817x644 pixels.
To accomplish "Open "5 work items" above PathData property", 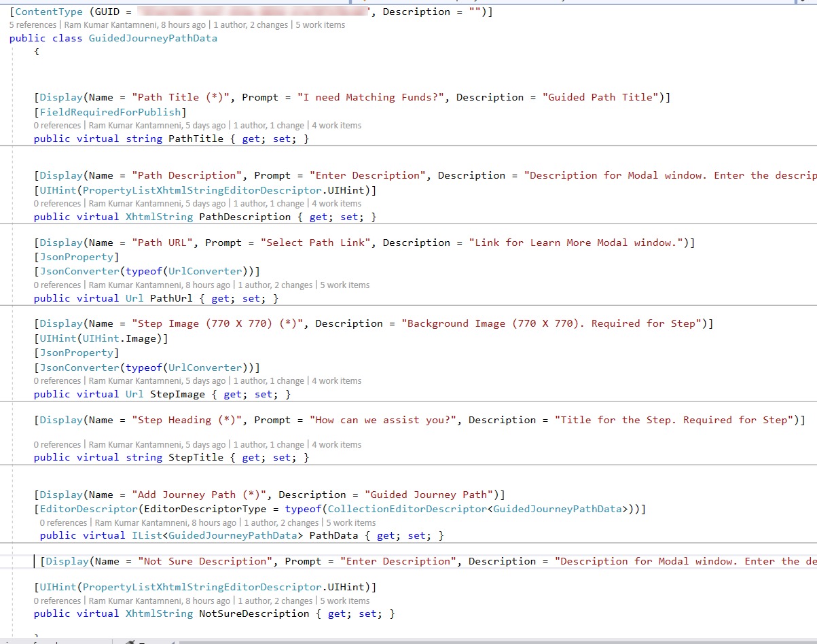I will [350, 523].
